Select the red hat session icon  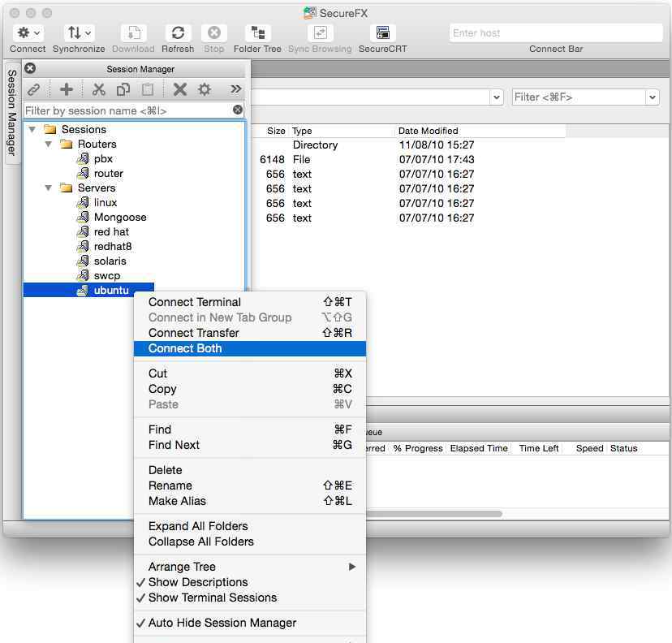[83, 231]
